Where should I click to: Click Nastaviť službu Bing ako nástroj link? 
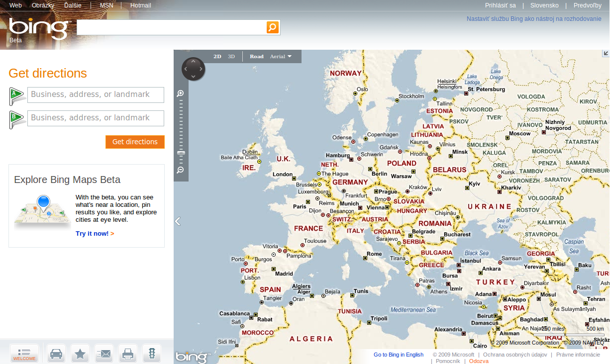click(534, 19)
